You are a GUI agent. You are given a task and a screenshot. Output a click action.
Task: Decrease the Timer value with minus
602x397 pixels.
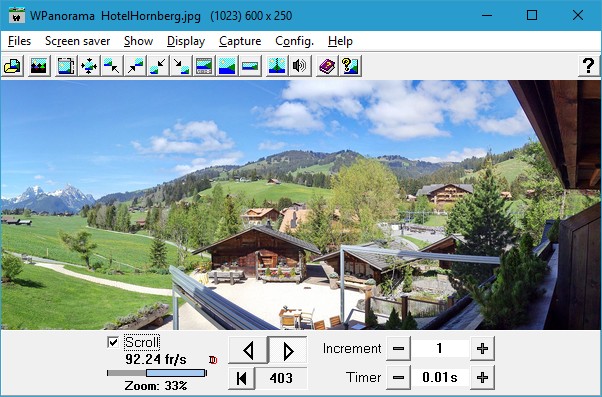click(399, 378)
